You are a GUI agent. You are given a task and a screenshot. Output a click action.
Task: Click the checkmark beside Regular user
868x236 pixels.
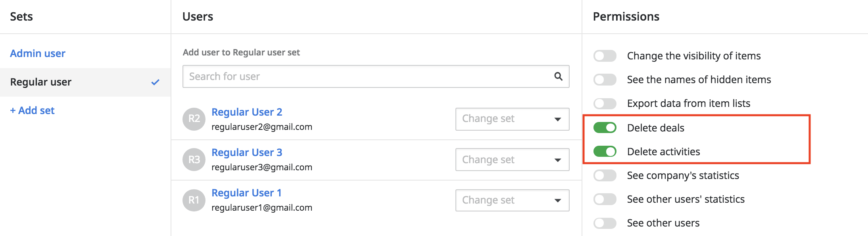pos(155,82)
